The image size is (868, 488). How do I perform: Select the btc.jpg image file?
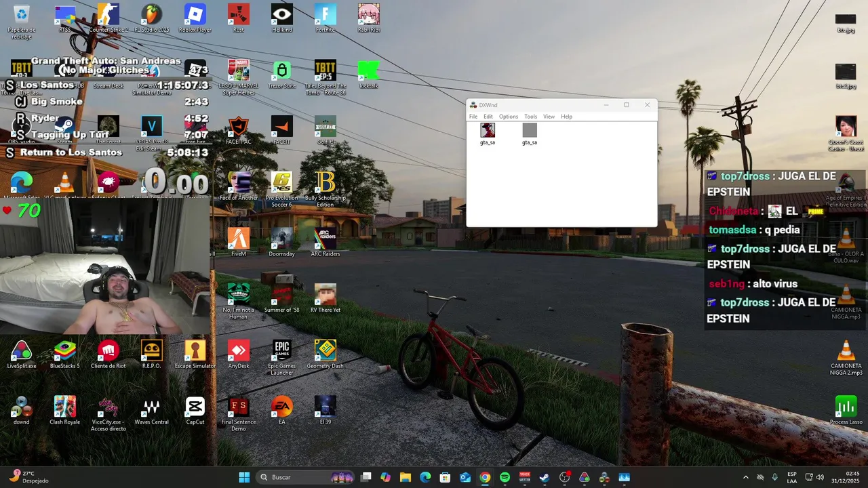[x=846, y=22]
